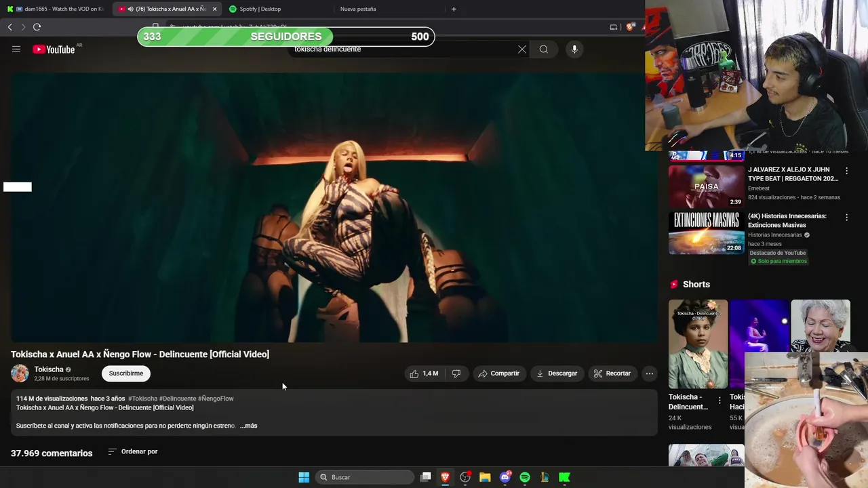868x488 pixels.
Task: Open the Tokischa channel name link
Action: (49, 369)
